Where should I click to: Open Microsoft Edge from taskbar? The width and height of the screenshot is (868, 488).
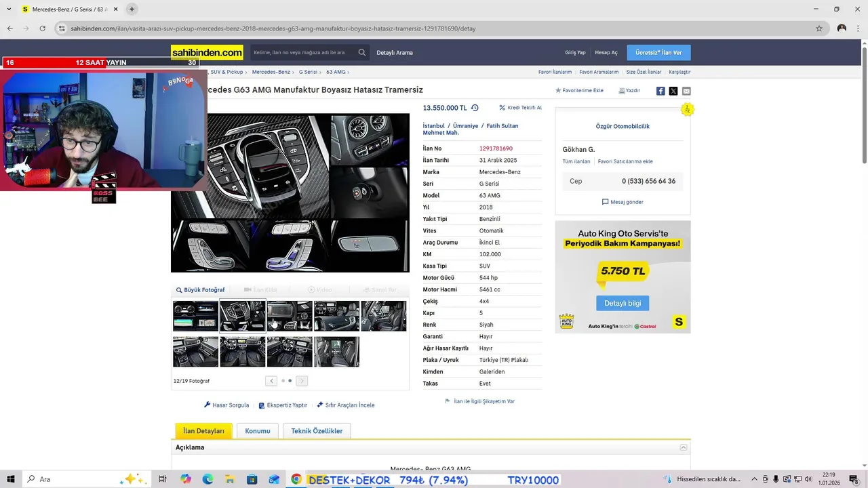pos(208,479)
